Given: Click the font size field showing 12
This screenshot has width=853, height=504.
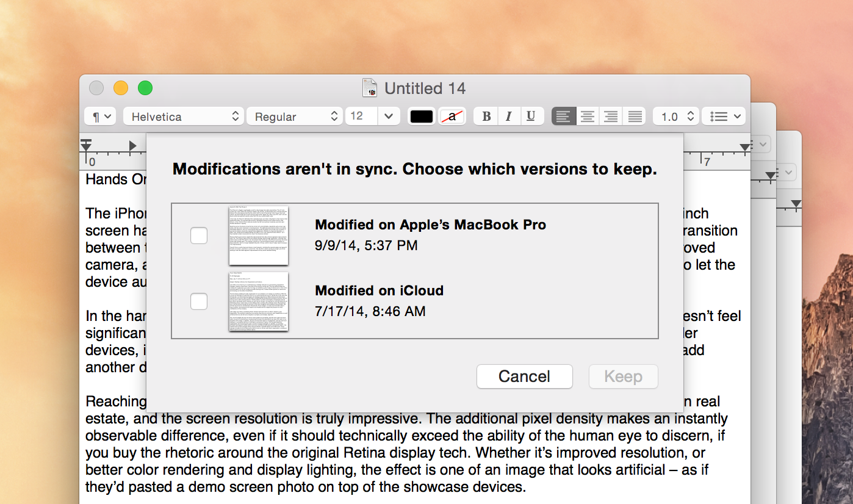Looking at the screenshot, I should point(362,116).
